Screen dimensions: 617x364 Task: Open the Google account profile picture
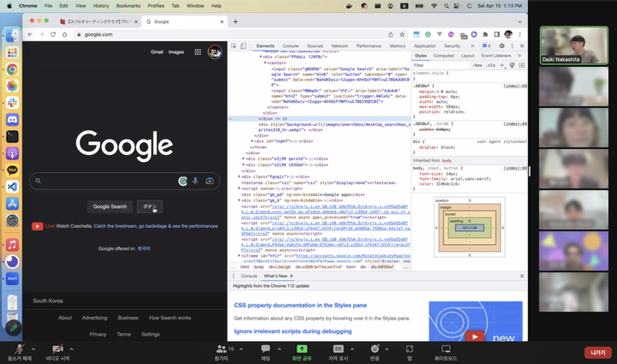pyautogui.click(x=215, y=52)
